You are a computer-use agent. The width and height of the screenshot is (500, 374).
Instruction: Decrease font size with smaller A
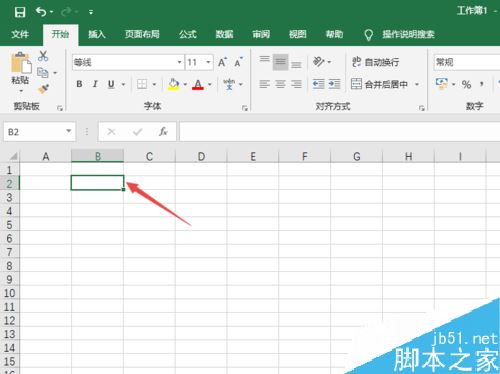(238, 62)
